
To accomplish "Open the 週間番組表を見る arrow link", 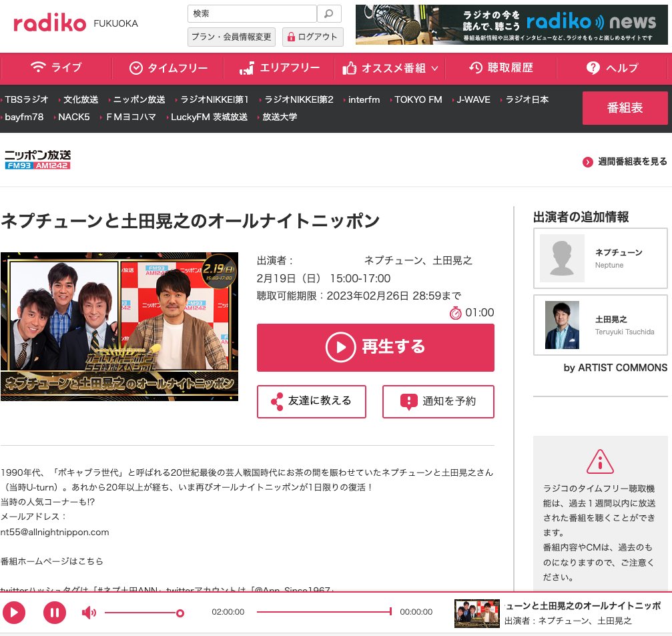I will click(x=587, y=162).
